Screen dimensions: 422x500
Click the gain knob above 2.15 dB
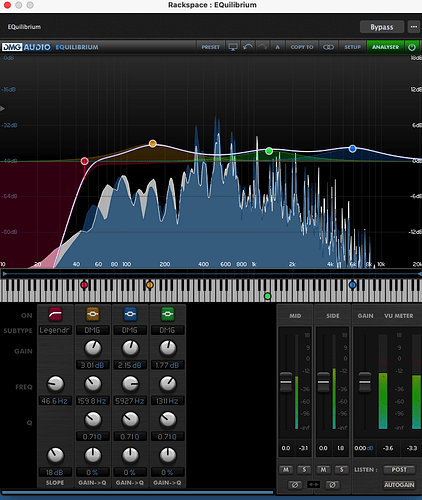[130, 348]
